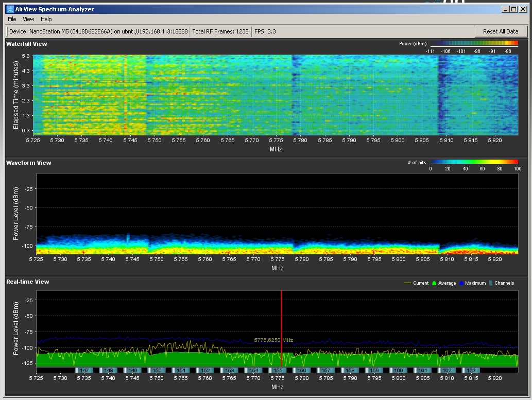
Task: Pick channel 161 in the channel strip
Action: pyautogui.click(x=423, y=371)
